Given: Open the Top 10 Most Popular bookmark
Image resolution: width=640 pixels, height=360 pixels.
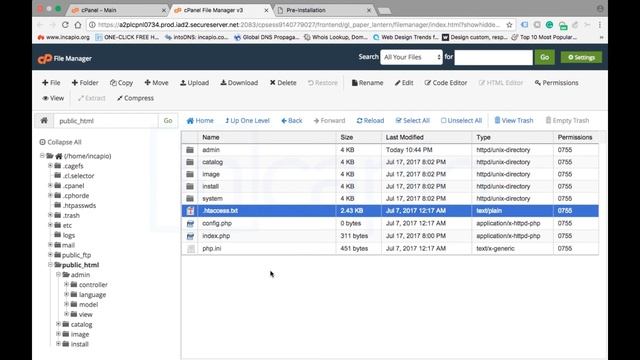Looking at the screenshot, I should pyautogui.click(x=544, y=37).
